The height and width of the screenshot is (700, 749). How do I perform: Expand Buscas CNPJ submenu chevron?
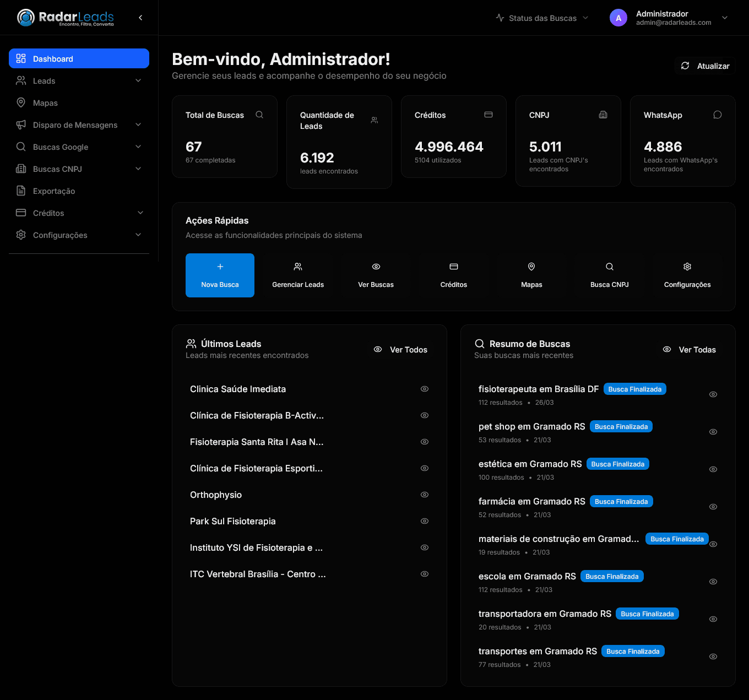point(138,169)
